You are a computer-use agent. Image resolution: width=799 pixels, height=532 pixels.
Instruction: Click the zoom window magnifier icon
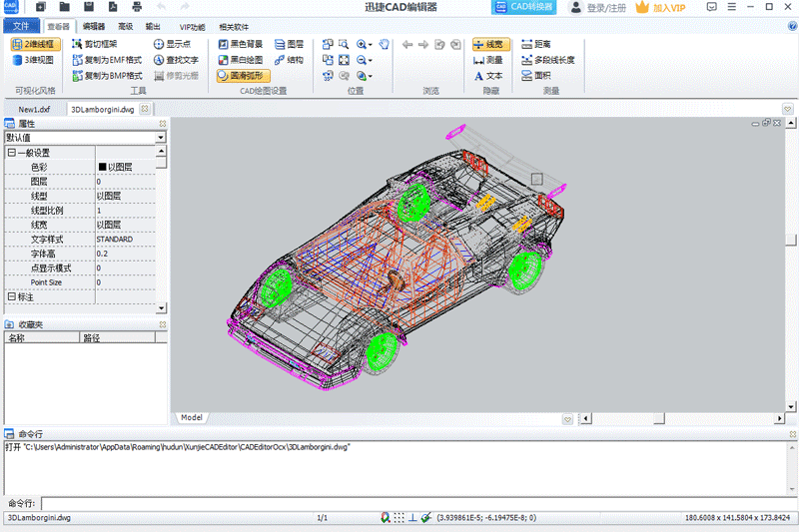click(x=344, y=44)
